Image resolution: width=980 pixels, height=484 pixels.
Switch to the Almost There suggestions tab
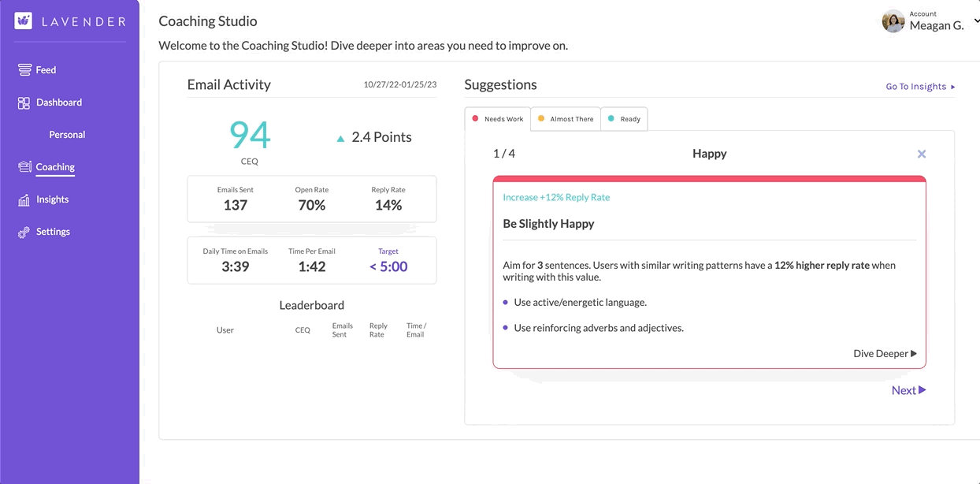pyautogui.click(x=565, y=118)
